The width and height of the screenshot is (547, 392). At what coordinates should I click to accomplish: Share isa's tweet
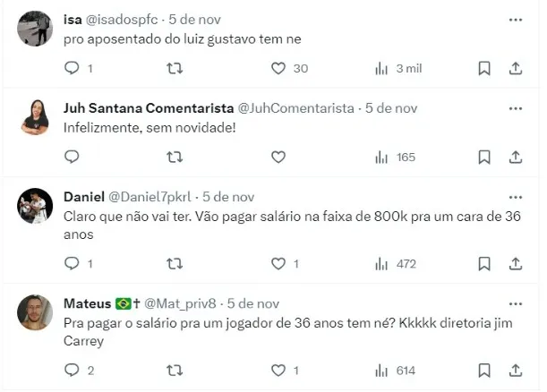click(516, 68)
